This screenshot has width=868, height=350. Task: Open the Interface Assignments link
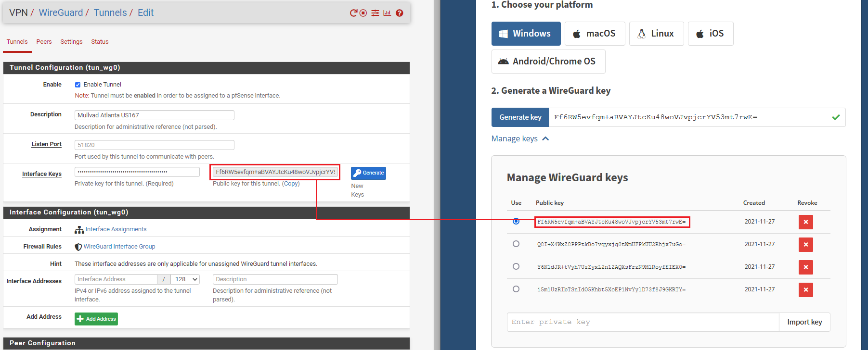(116, 229)
